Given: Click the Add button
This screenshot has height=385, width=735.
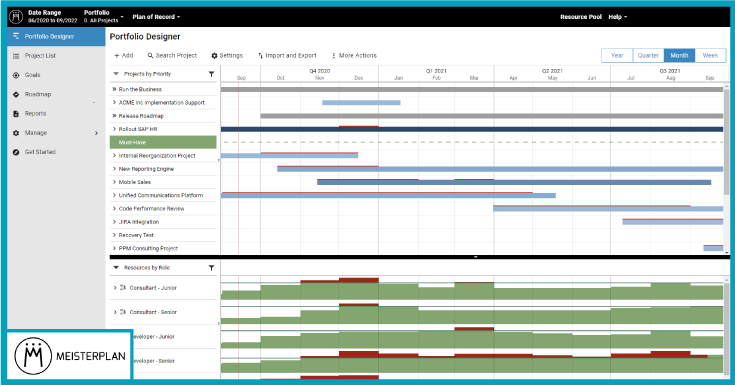Looking at the screenshot, I should [x=124, y=55].
